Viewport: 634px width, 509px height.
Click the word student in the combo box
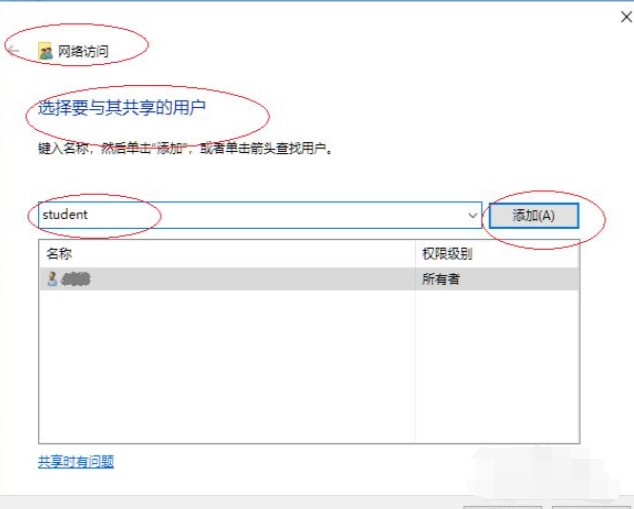[65, 215]
